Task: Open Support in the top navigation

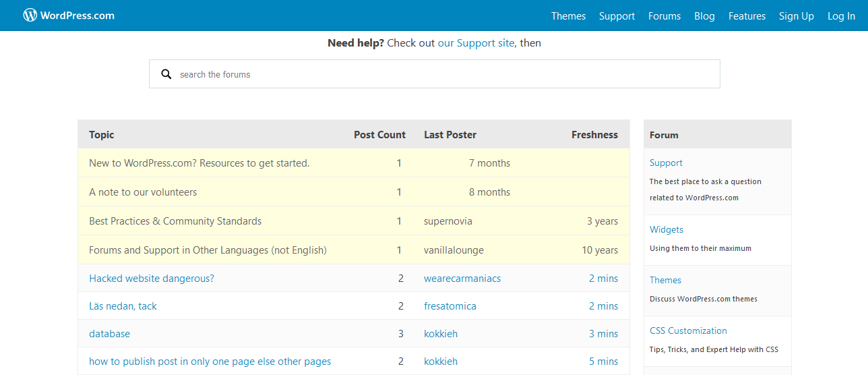Action: click(617, 16)
